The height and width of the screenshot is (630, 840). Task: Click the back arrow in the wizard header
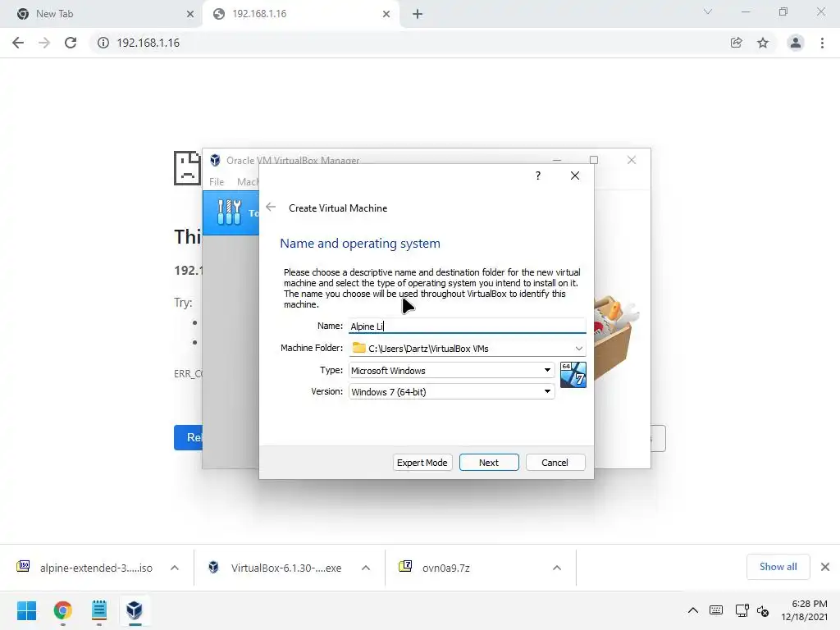[271, 208]
